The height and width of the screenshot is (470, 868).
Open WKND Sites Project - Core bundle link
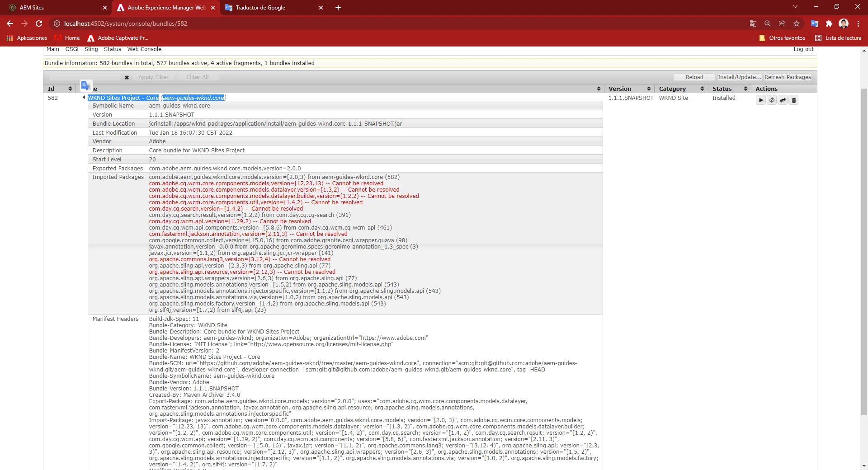coord(123,98)
